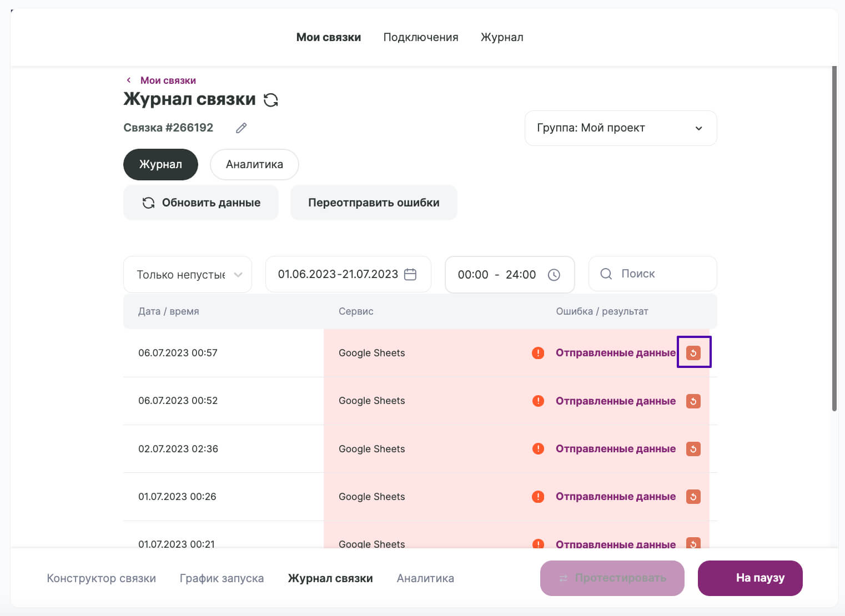The image size is (845, 616).
Task: Click resend icon for 06.07.2023 00:57 row
Action: pyautogui.click(x=693, y=353)
